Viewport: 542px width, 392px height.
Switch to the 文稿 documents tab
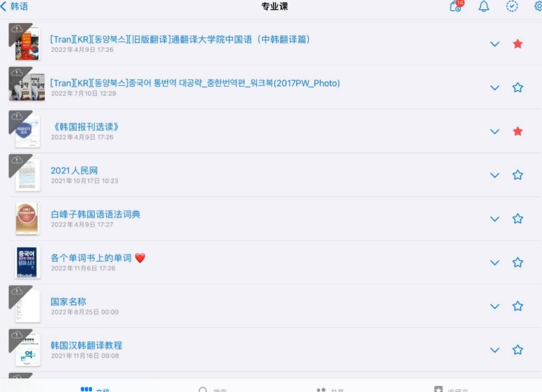pos(95,389)
